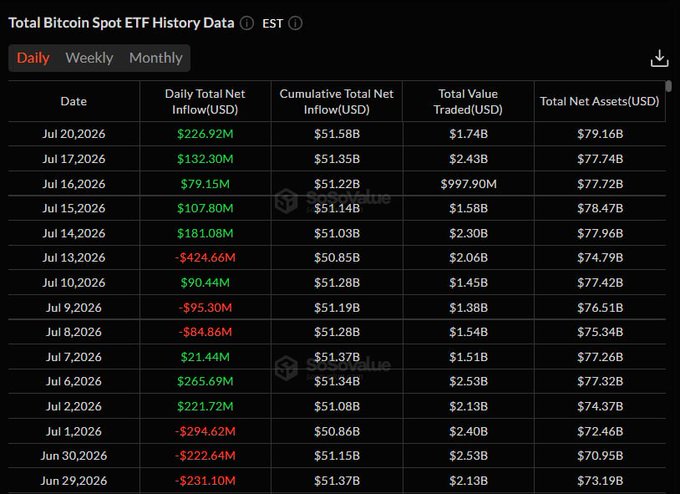Click the Jul 16,2026 date cell
This screenshot has height=494, width=680.
tap(74, 184)
